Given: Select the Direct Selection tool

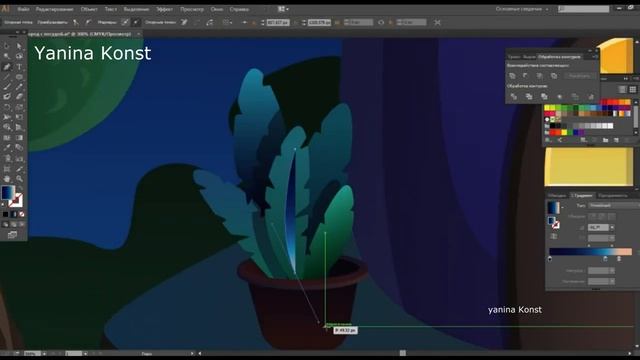Looking at the screenshot, I should (19, 46).
